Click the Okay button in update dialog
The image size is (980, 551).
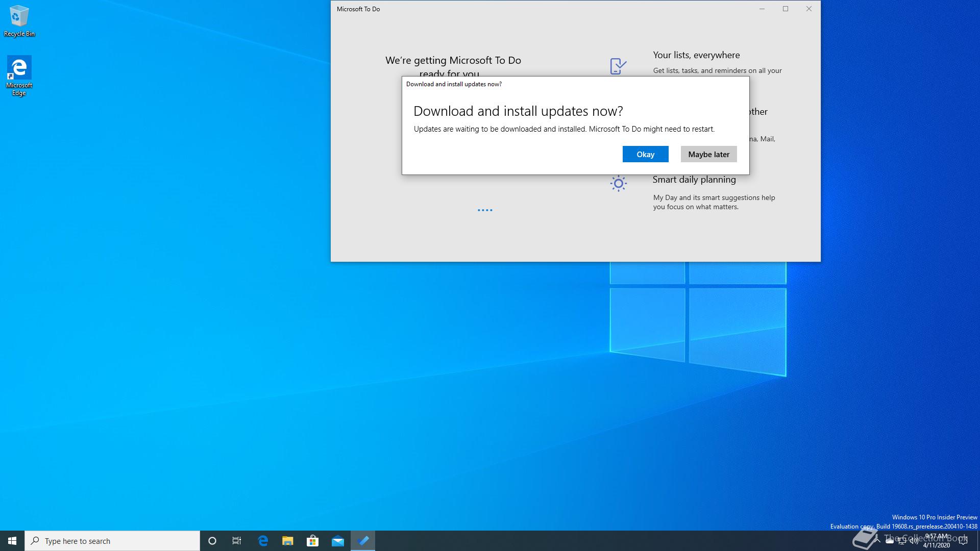[x=645, y=154]
